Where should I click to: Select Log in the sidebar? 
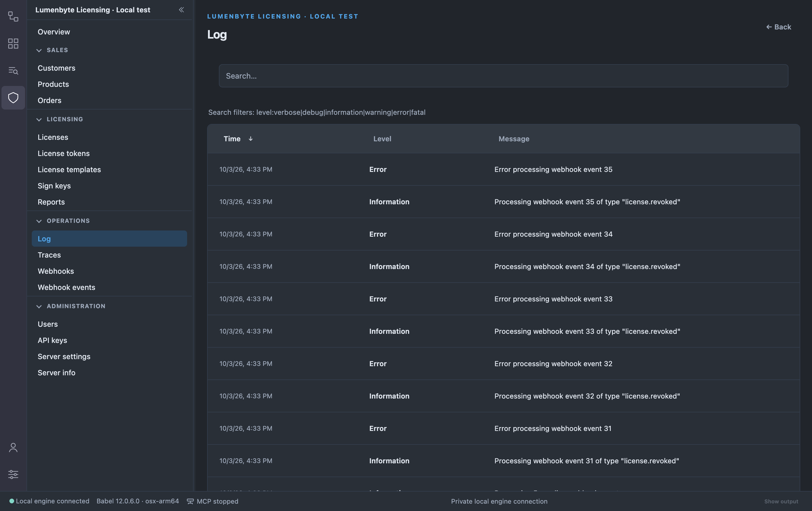109,239
